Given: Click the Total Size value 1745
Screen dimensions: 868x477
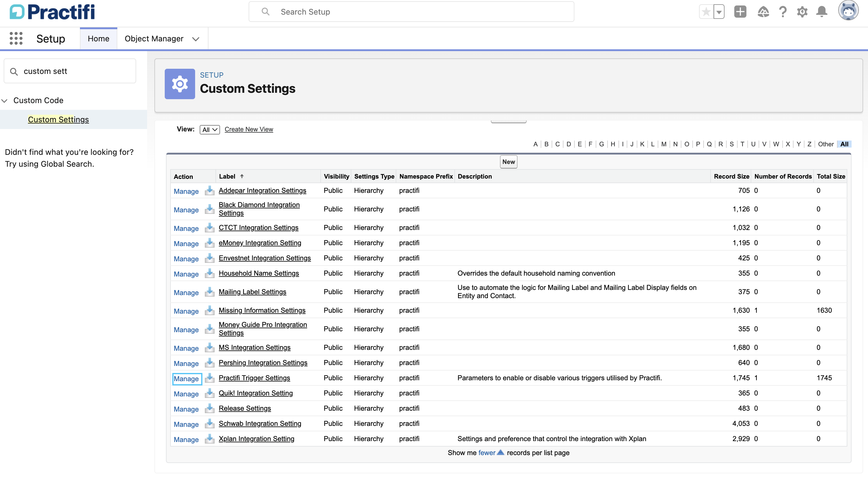Looking at the screenshot, I should pos(824,378).
